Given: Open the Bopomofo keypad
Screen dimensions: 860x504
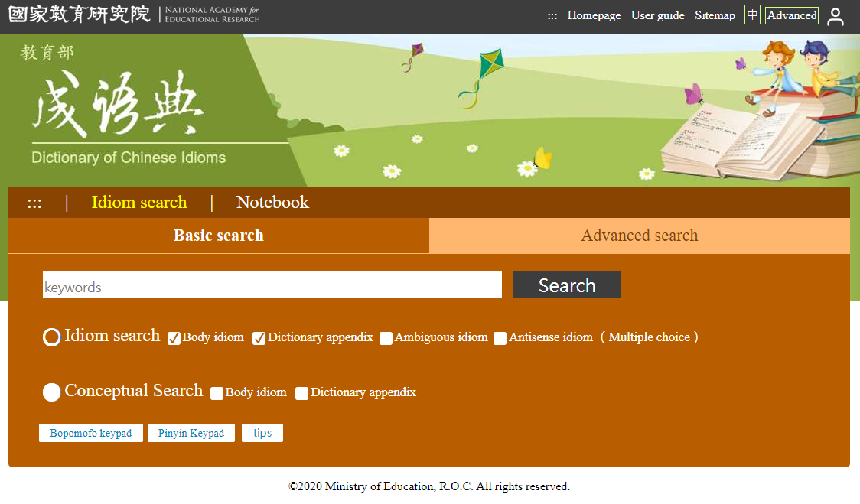Looking at the screenshot, I should coord(91,433).
